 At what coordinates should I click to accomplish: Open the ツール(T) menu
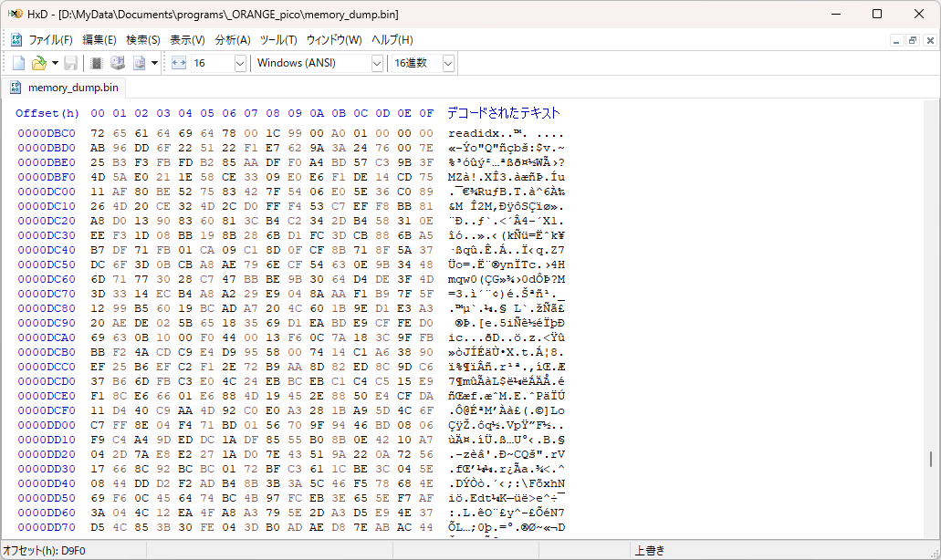point(278,40)
